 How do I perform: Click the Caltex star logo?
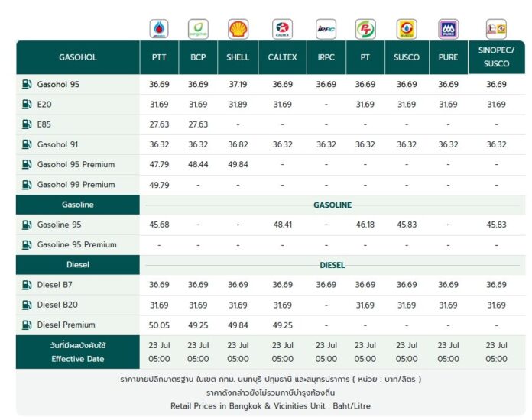[x=282, y=29]
